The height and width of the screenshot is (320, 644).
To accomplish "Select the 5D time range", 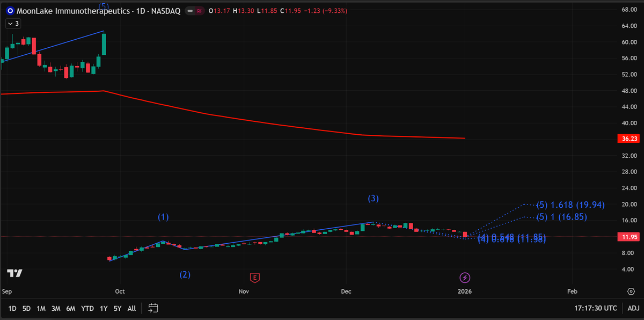I will tap(26, 308).
